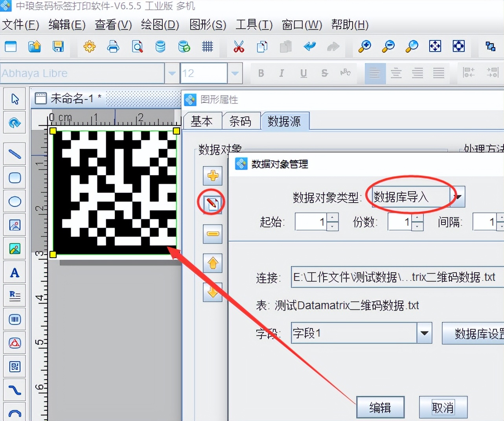Image resolution: width=504 pixels, height=421 pixels.
Task: Toggle Strikethrough formatting
Action: [324, 73]
